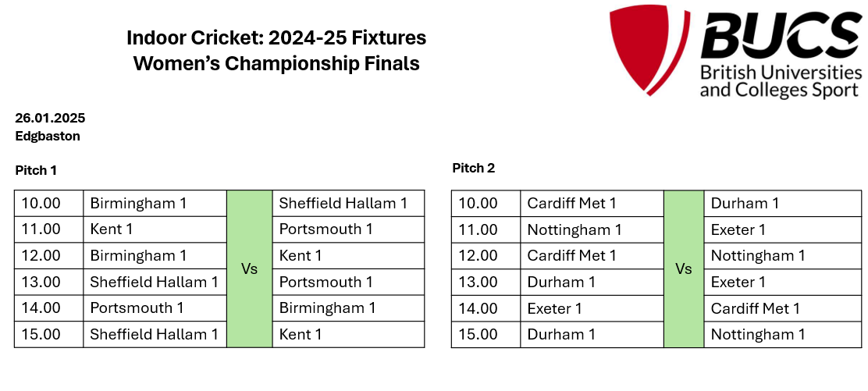Click the Pitch 2 table heading
868x391 pixels.
pyautogui.click(x=473, y=169)
